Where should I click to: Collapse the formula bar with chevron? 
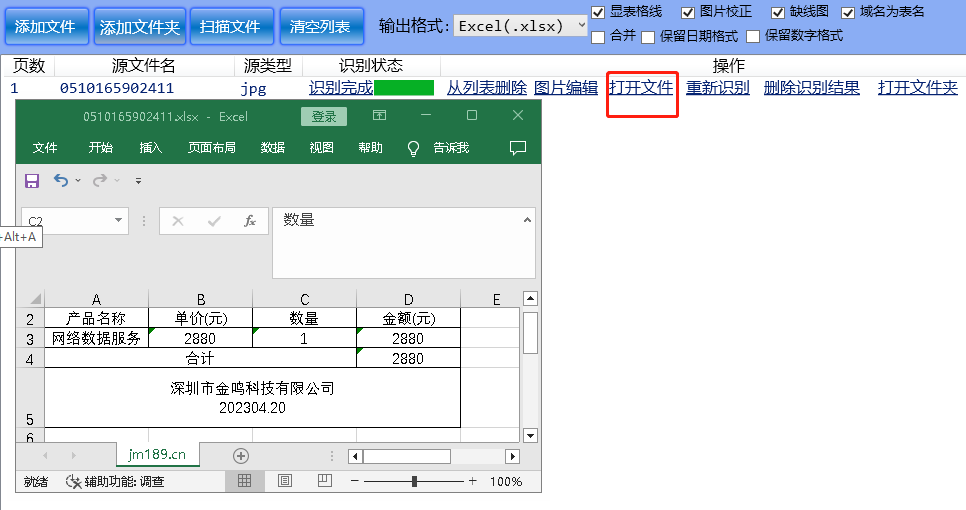coord(527,220)
